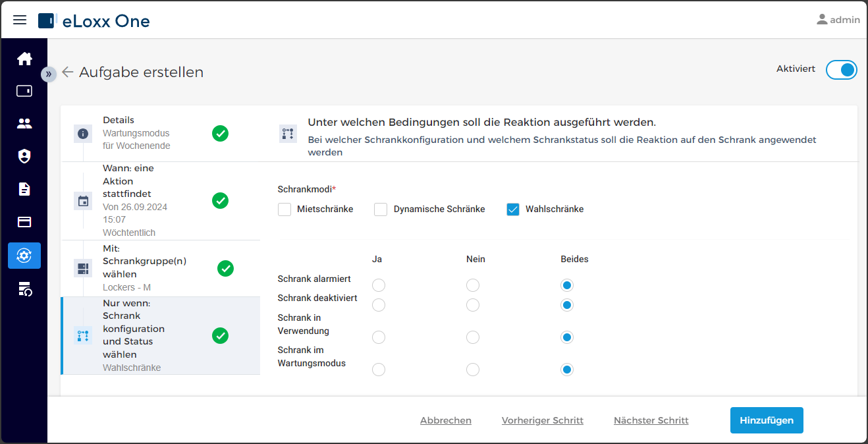Select Ja for Schrank alarmiert
This screenshot has width=868, height=444.
[x=379, y=285]
